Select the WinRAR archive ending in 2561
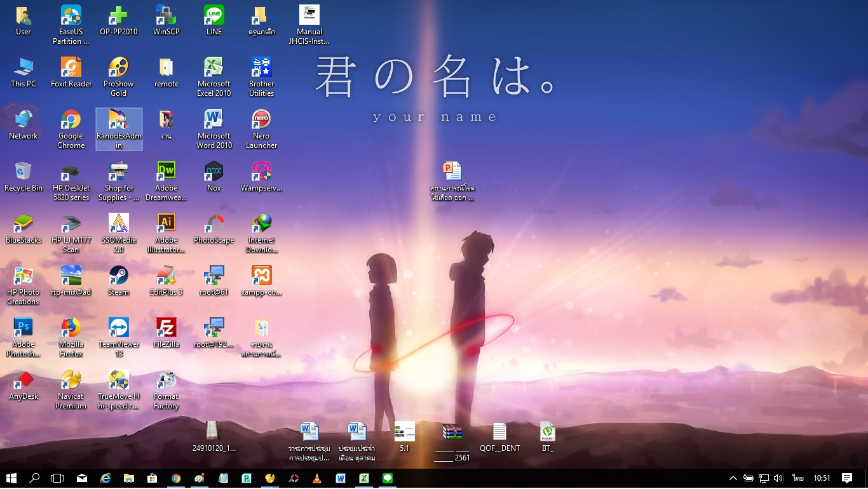The image size is (868, 489). pos(452,441)
